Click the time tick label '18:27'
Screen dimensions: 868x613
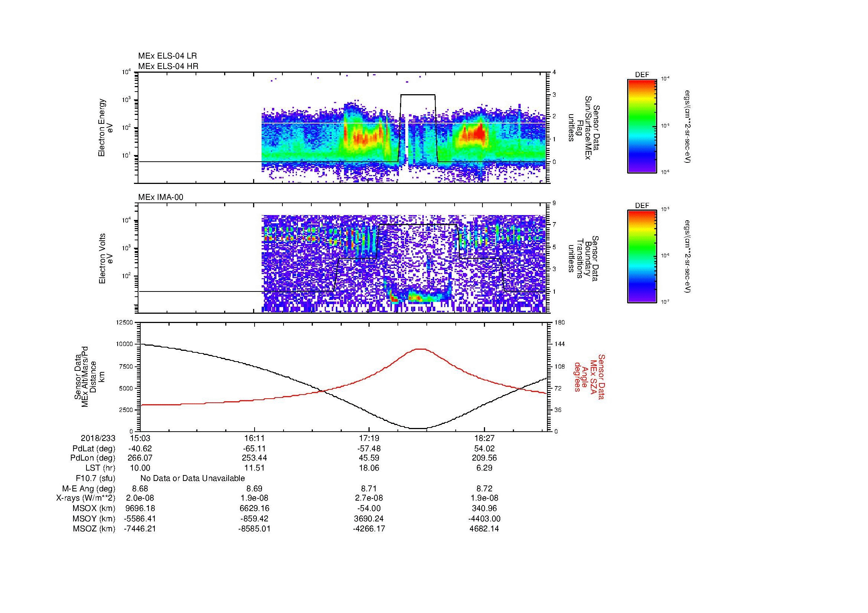pyautogui.click(x=484, y=438)
